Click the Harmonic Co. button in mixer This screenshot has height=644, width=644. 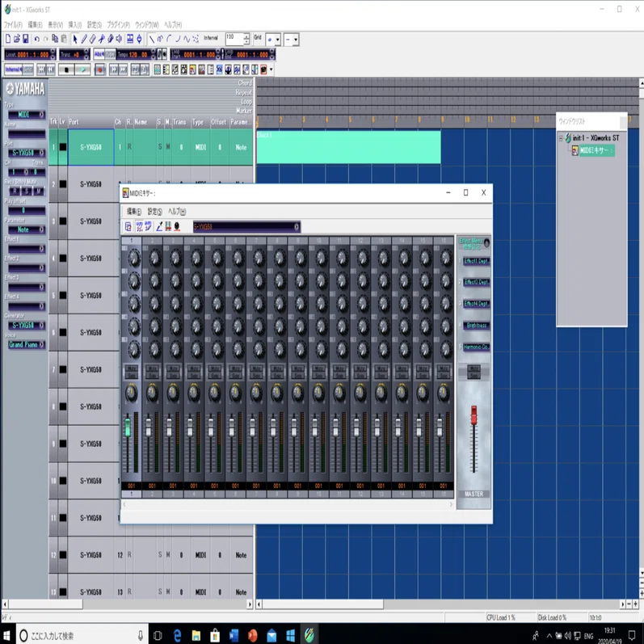coord(477,347)
